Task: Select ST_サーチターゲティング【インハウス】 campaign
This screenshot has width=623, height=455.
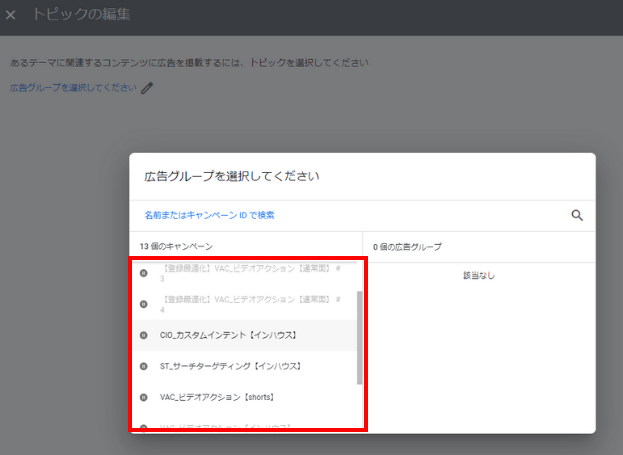Action: 230,366
